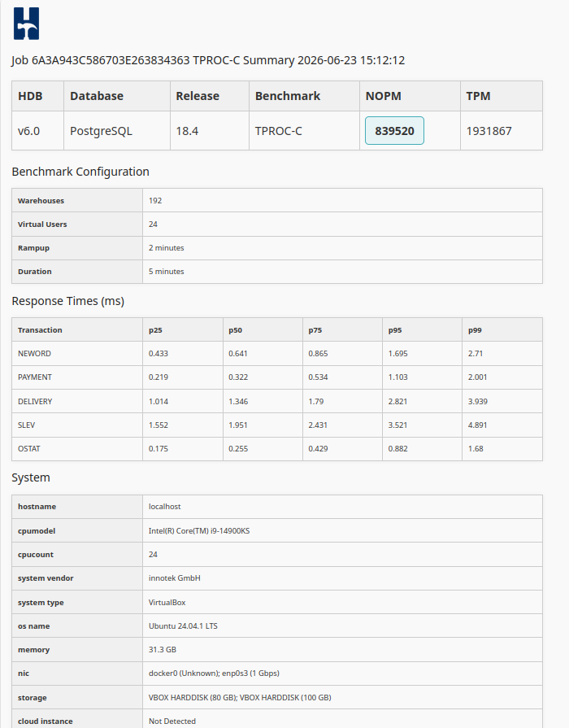Click the system vendor value innotek GmbH

175,578
